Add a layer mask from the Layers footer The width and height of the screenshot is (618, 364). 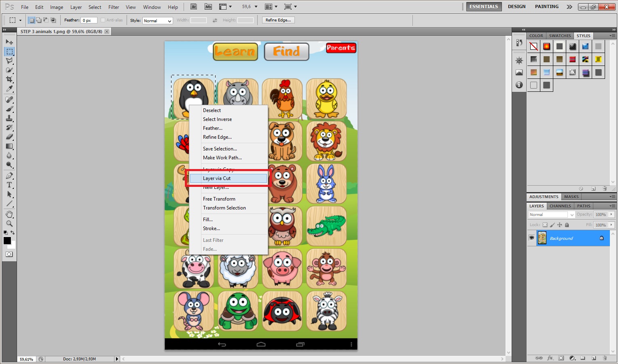[x=561, y=358]
